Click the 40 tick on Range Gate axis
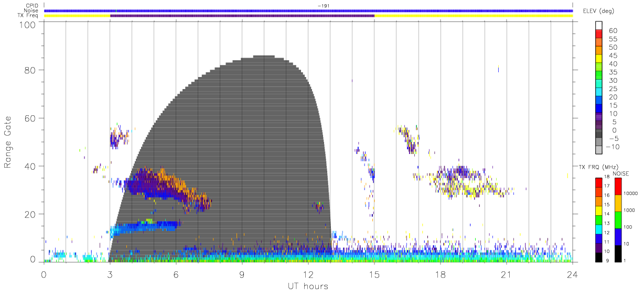Screen dimensions: 644x297 coord(30,166)
